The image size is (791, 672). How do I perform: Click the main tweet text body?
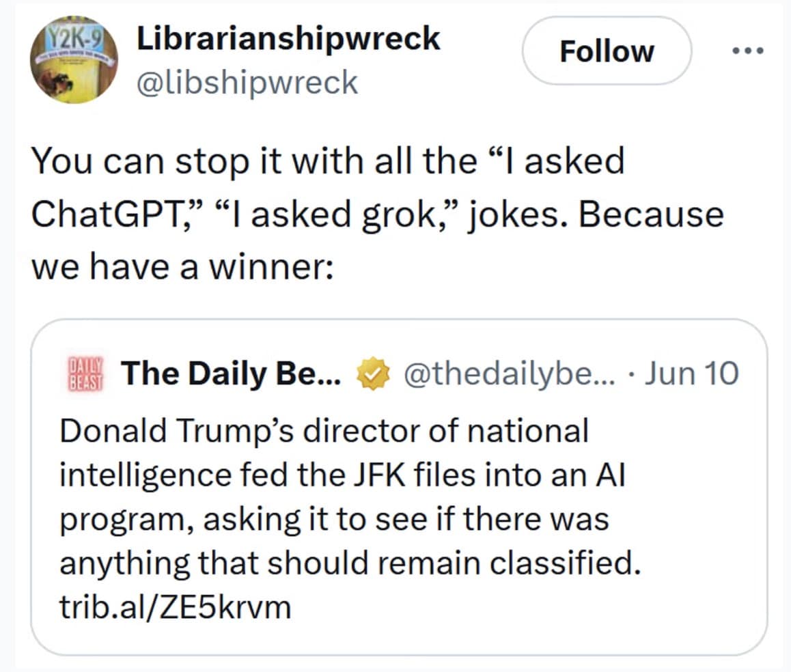point(376,213)
